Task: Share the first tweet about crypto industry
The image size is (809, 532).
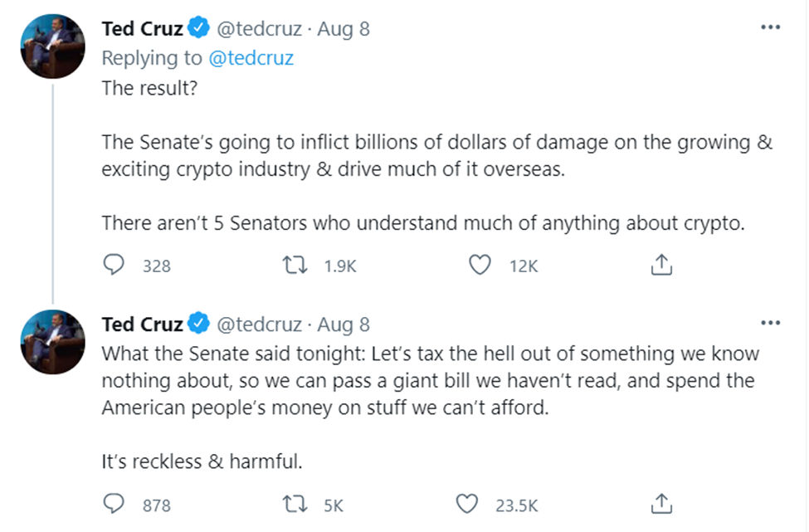Action: pyautogui.click(x=660, y=266)
